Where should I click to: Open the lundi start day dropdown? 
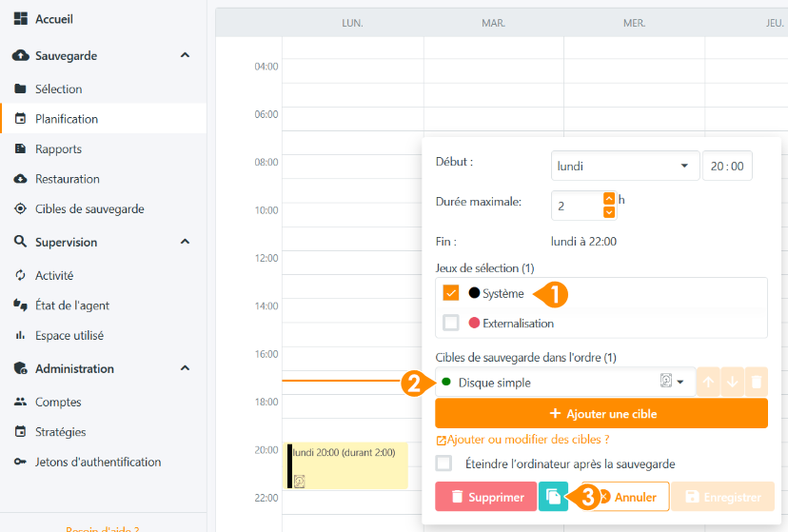pos(625,166)
